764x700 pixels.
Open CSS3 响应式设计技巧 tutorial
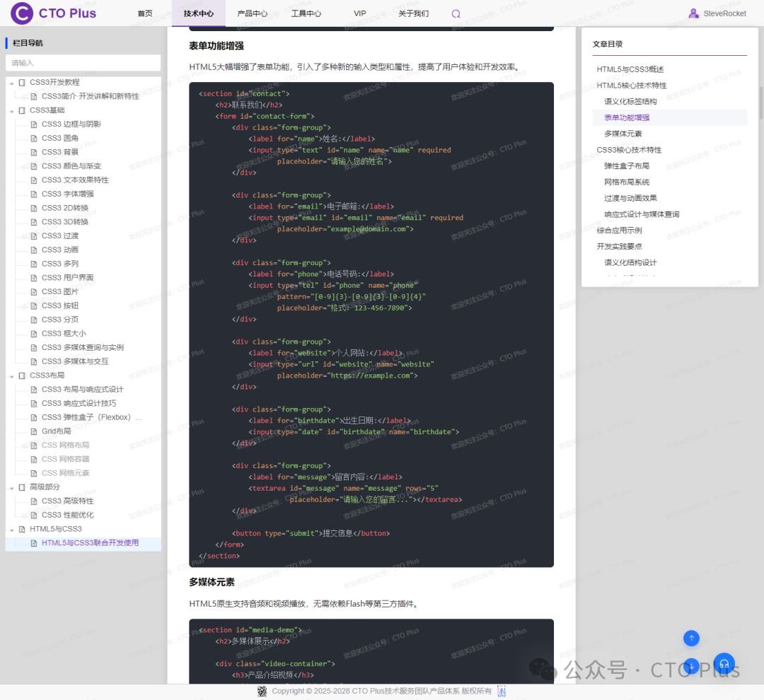tap(79, 403)
